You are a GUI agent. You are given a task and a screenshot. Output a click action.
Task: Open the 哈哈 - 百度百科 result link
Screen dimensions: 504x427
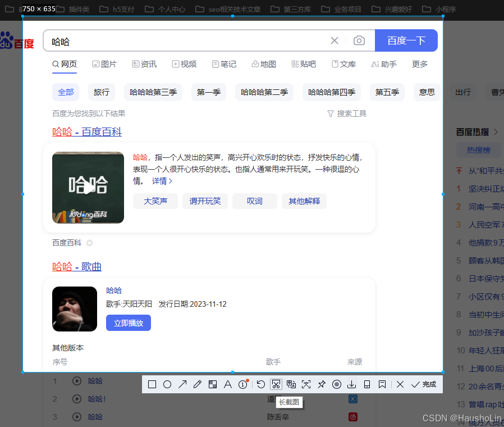(87, 131)
